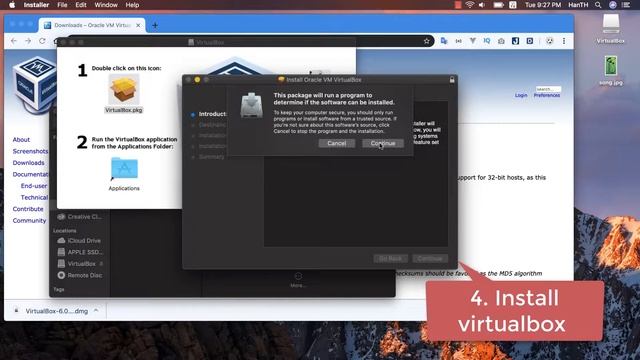
Task: Click Continue in the security dialog
Action: (383, 143)
